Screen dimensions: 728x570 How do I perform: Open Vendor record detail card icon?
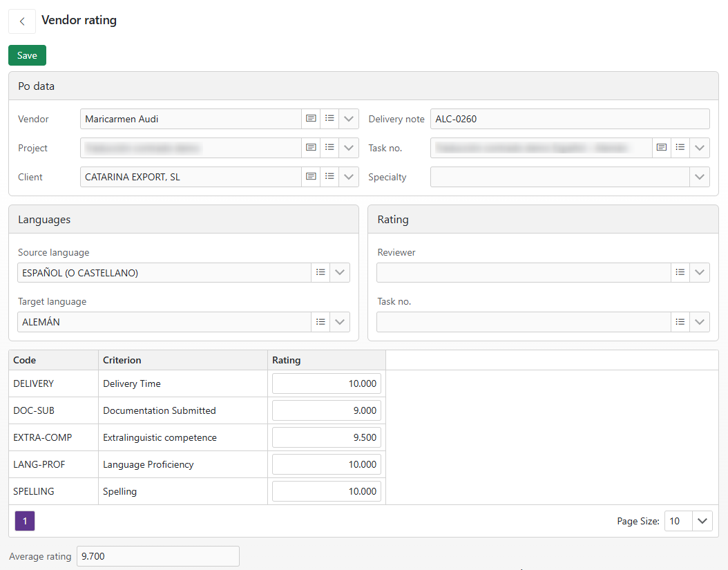tap(311, 118)
